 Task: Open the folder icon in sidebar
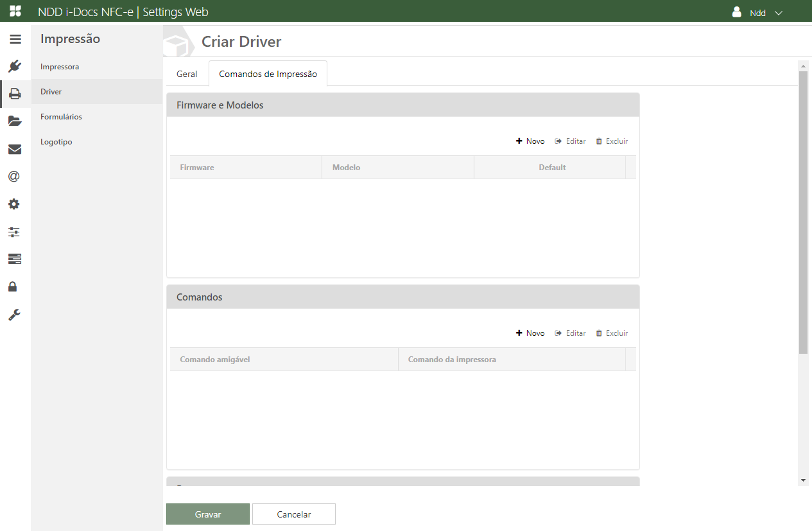(15, 121)
